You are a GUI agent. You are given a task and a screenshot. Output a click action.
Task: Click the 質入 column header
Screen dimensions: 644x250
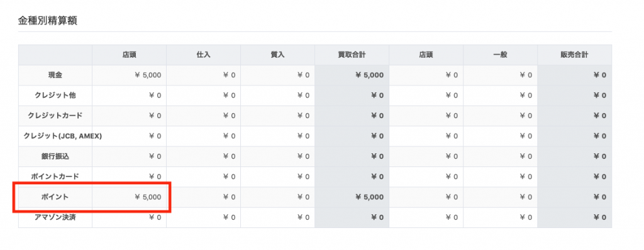click(277, 55)
